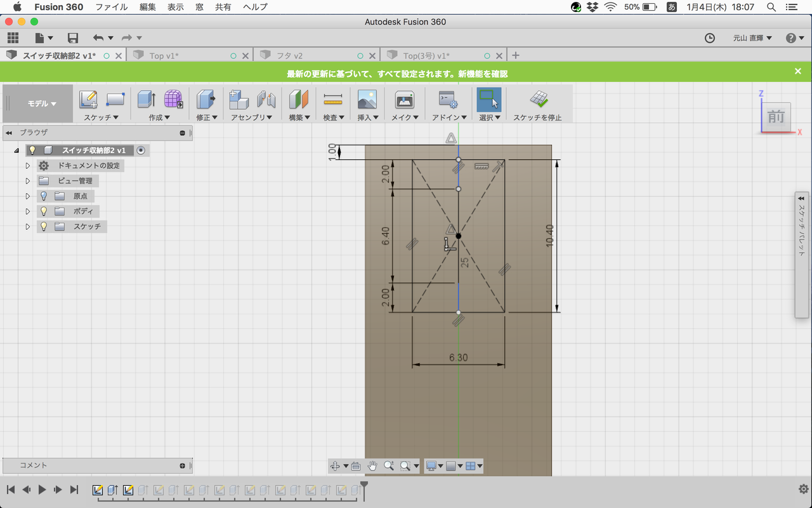This screenshot has width=812, height=508.
Task: Expand the ビュー管理 tree node
Action: click(x=28, y=181)
